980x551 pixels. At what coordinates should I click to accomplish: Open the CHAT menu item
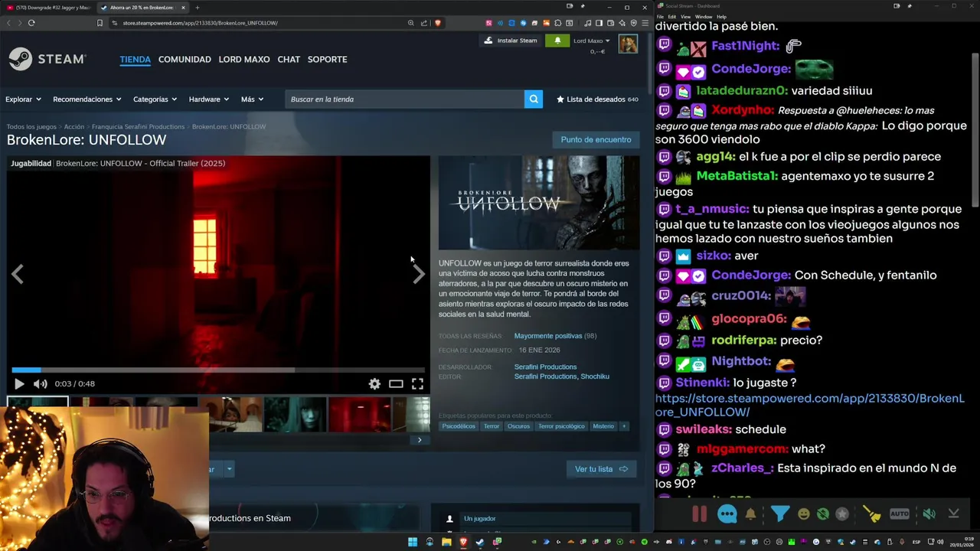tap(289, 59)
